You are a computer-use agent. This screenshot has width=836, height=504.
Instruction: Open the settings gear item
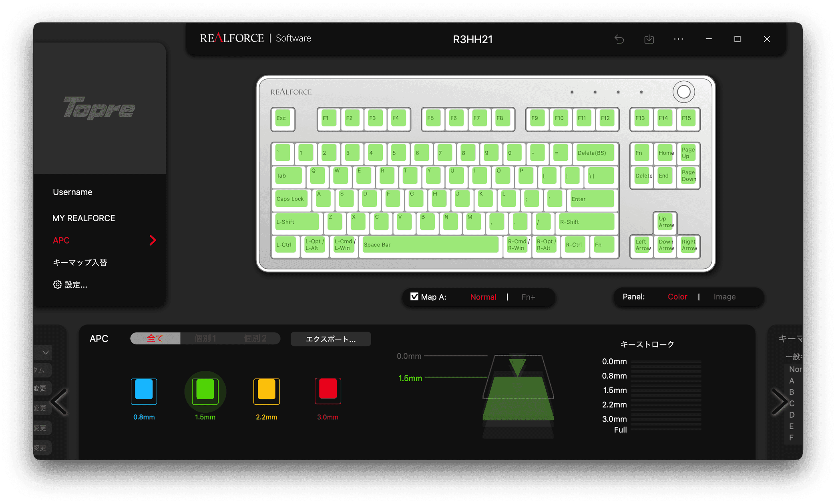[x=70, y=285]
